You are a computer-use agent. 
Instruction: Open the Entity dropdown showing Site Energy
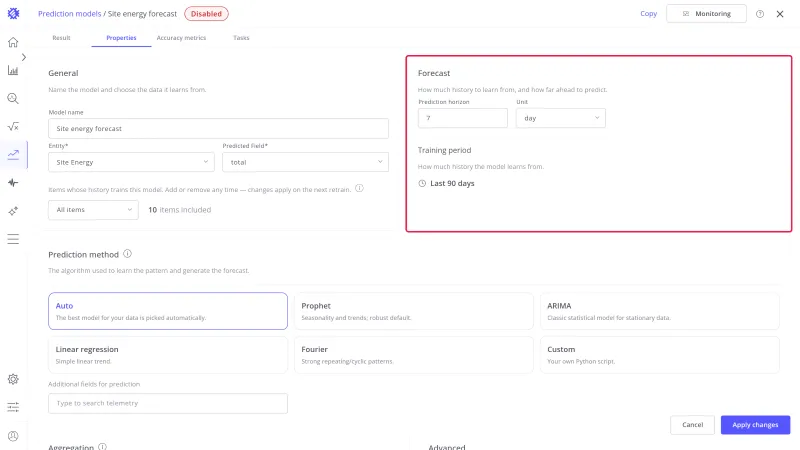(131, 162)
